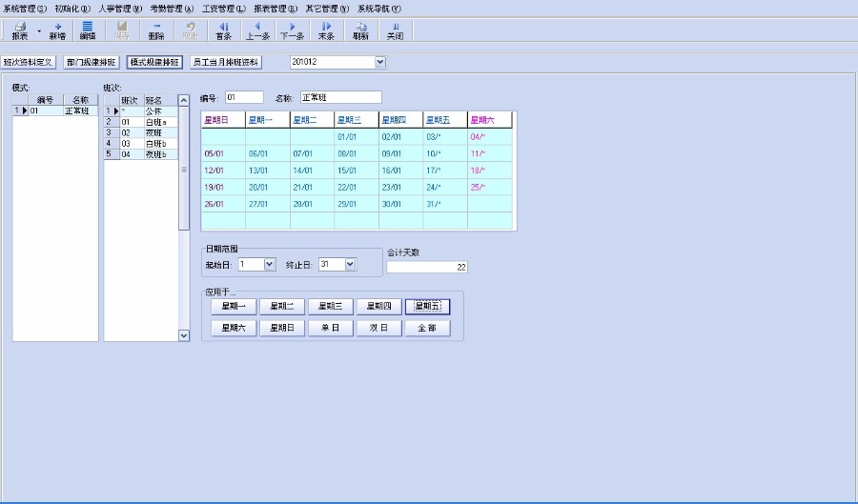Click the shift list scroll down arrow
858x504 pixels.
tap(184, 335)
